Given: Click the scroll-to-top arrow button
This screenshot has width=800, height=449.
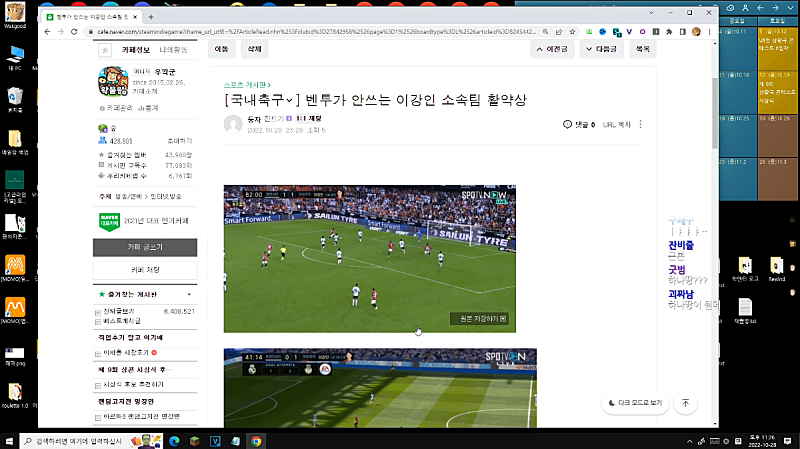Looking at the screenshot, I should click(686, 403).
